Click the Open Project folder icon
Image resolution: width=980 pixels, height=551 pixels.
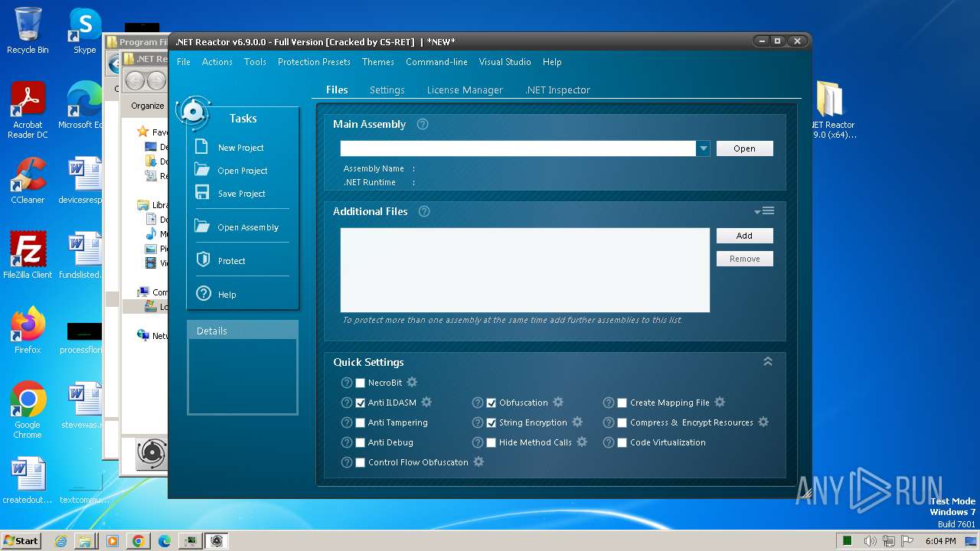click(x=202, y=170)
